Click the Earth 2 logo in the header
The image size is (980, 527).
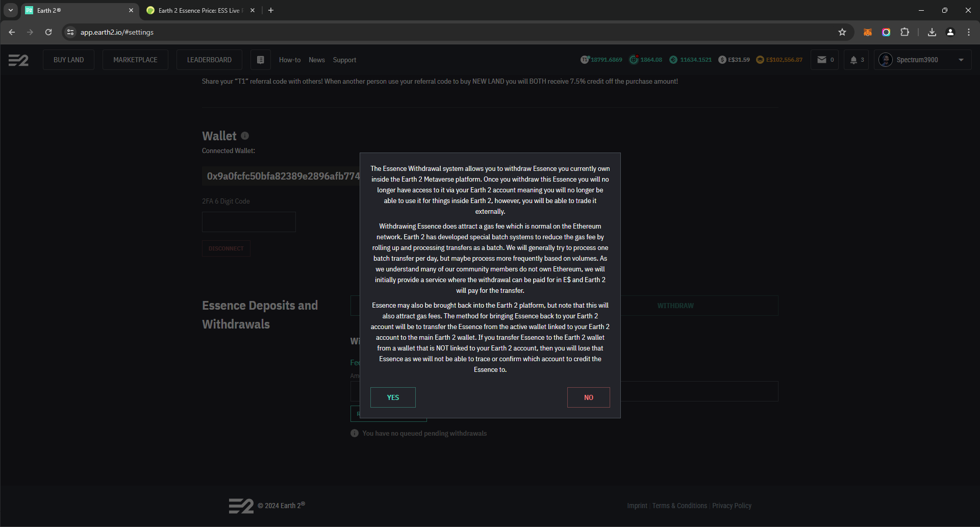pos(18,60)
